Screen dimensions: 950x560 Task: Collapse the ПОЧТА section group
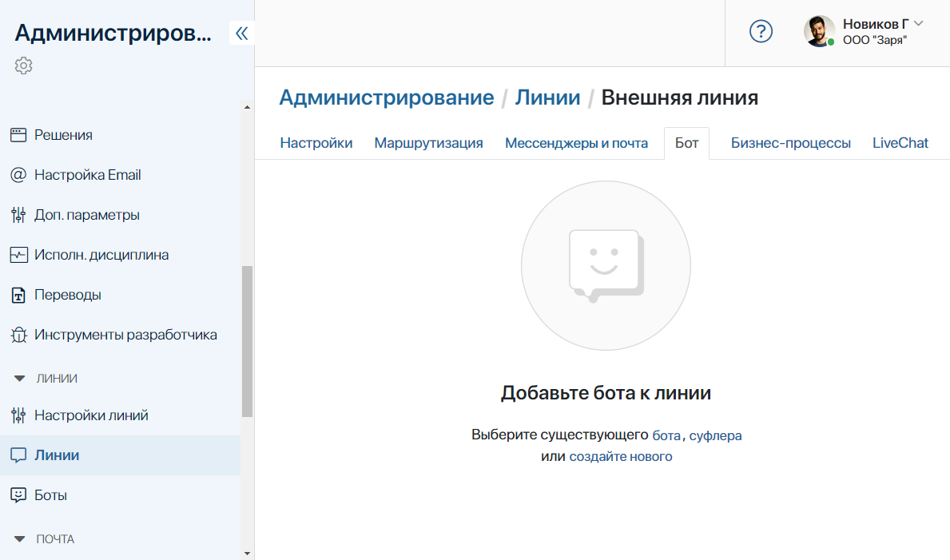click(20, 539)
